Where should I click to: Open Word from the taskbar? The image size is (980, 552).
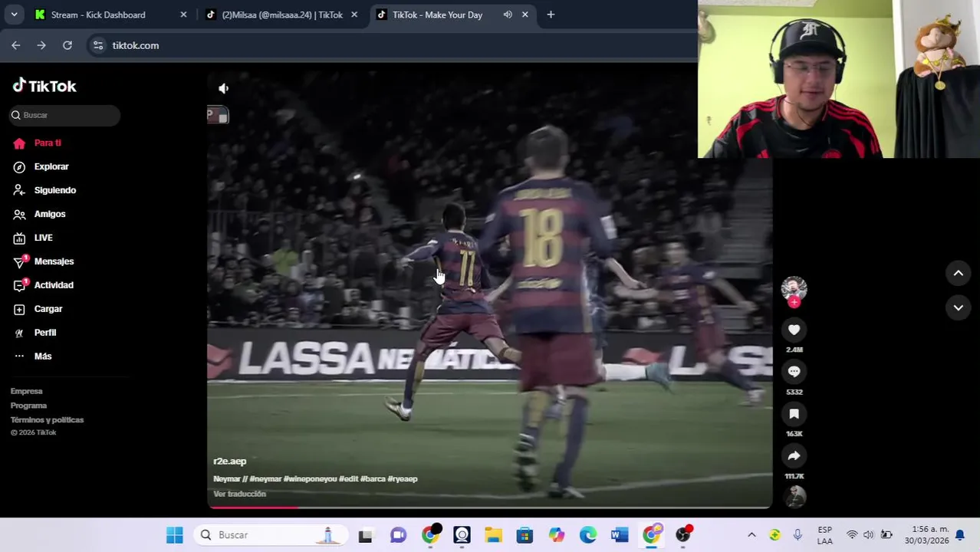click(x=620, y=535)
